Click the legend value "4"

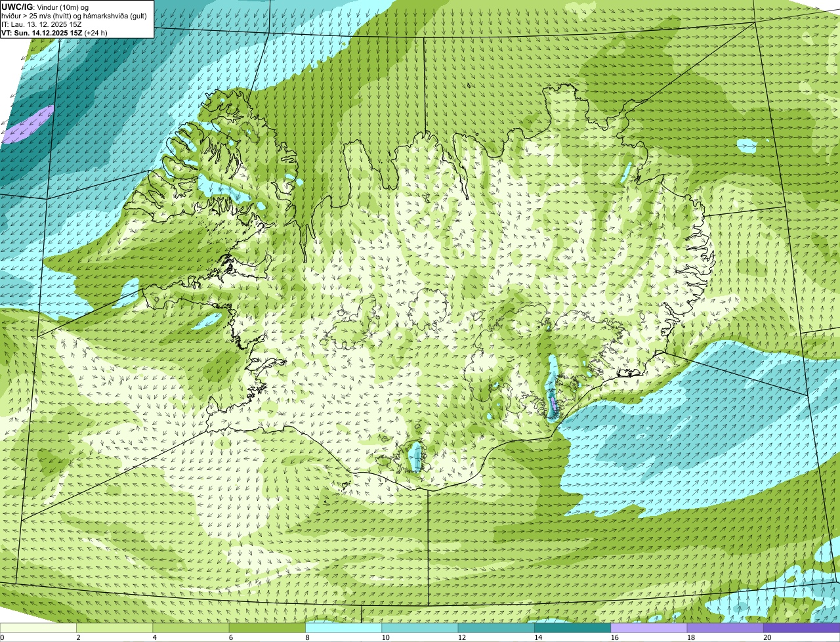coord(154,637)
